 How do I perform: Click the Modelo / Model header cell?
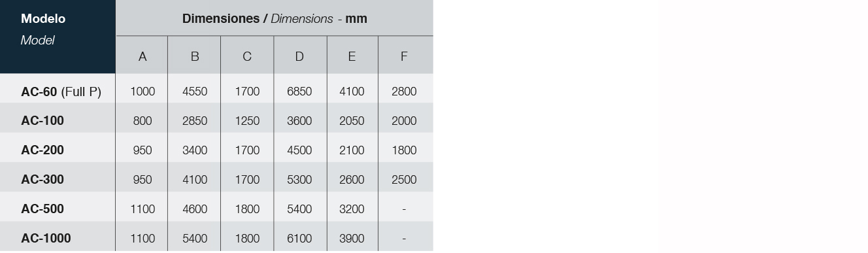(58, 37)
